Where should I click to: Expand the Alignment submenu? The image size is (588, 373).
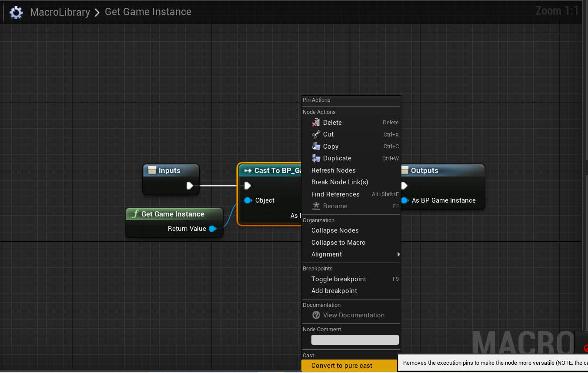(351, 254)
